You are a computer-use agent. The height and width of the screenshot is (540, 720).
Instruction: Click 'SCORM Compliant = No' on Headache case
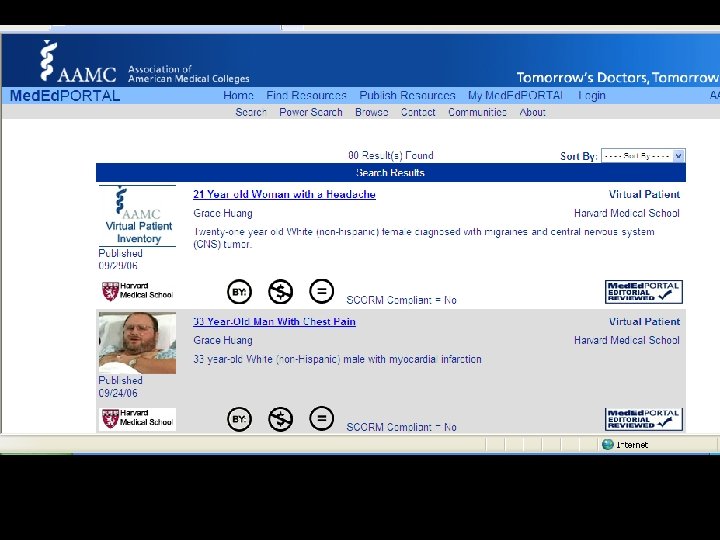point(401,300)
